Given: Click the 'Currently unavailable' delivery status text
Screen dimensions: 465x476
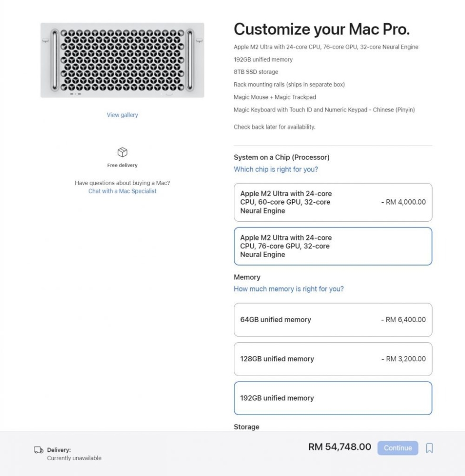Looking at the screenshot, I should tap(74, 458).
